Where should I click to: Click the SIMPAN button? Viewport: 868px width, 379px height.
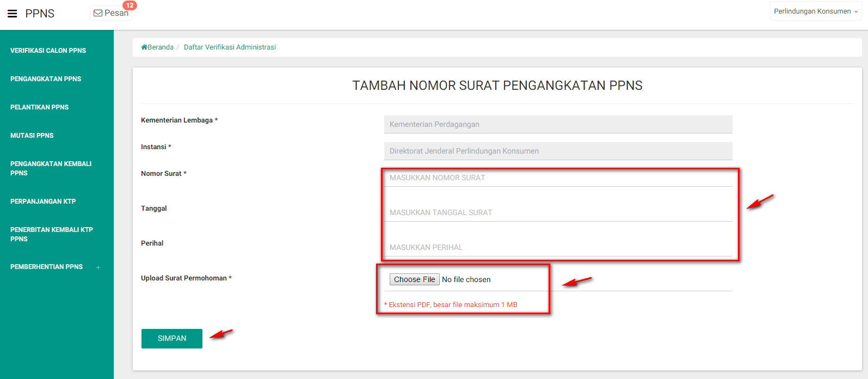(172, 339)
